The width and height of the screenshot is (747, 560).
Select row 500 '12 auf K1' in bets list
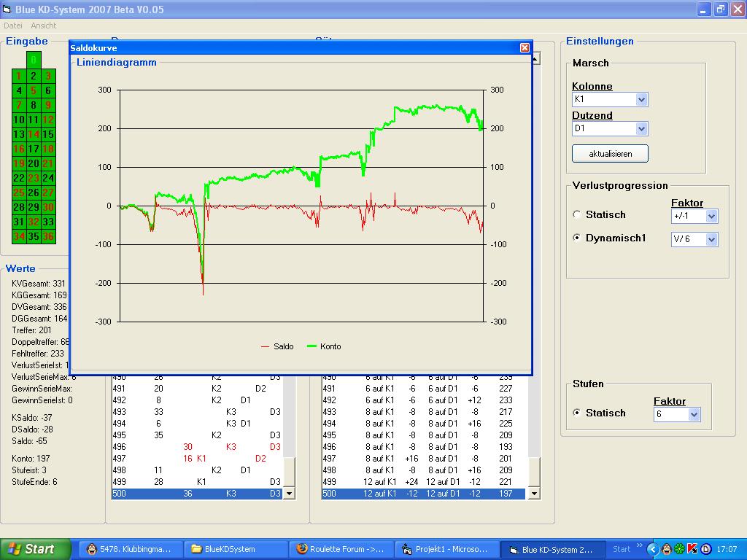424,494
